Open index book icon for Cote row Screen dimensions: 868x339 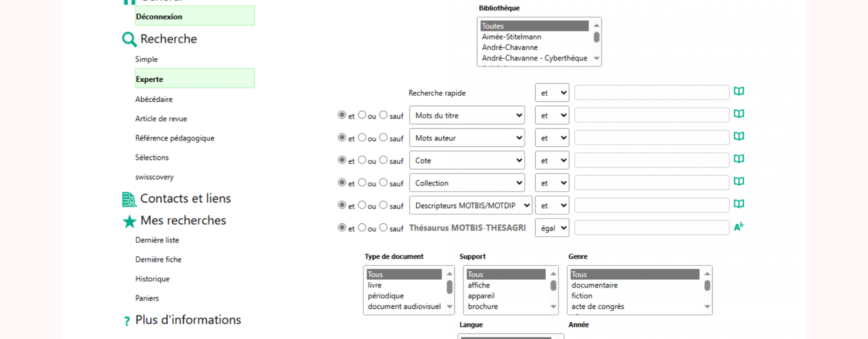(739, 159)
